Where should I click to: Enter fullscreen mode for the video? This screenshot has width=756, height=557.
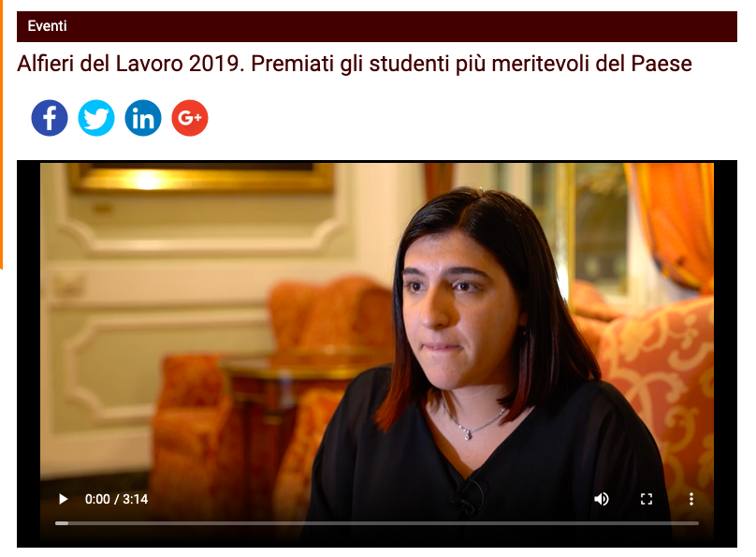click(647, 499)
